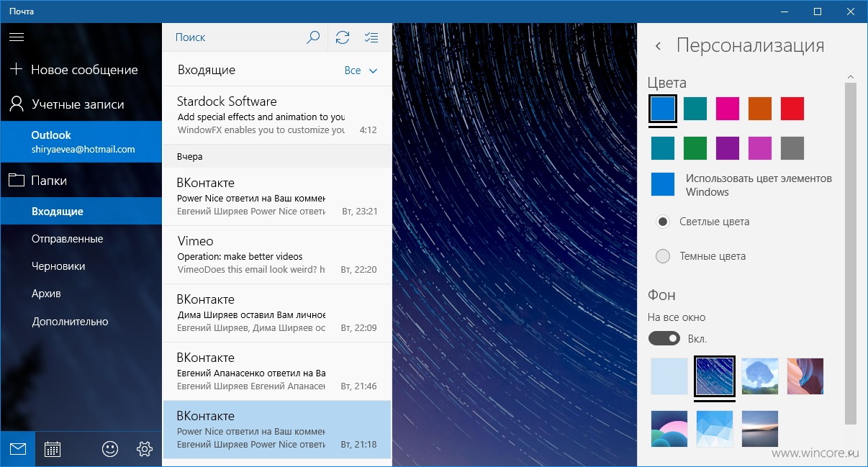
Task: Choose the blue polygon background thumbnail
Action: 715,429
